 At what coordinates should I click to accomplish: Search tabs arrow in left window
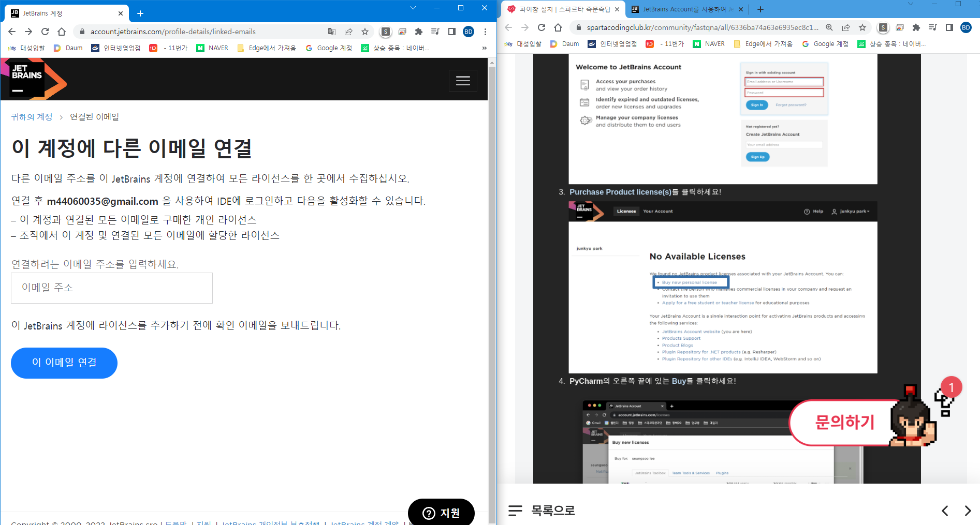[x=413, y=8]
